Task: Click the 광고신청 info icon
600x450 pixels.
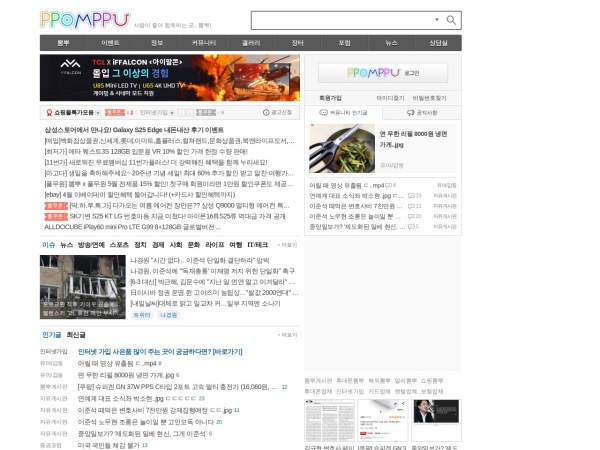Action: click(x=266, y=112)
